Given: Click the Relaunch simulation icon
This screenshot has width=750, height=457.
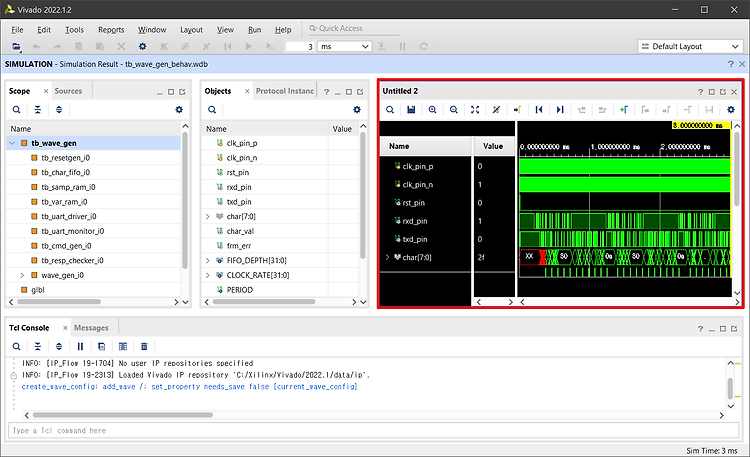Looking at the screenshot, I should click(423, 46).
